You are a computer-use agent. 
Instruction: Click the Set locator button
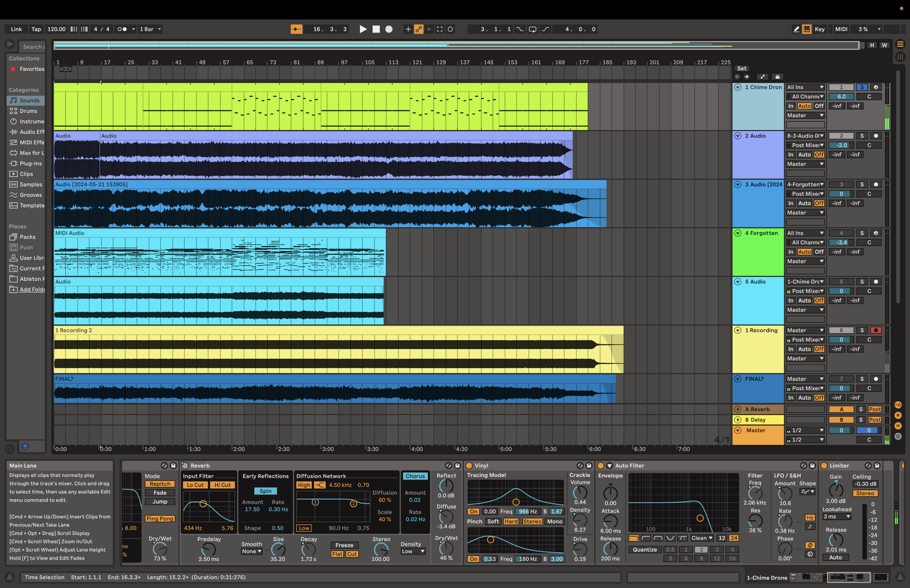(741, 68)
